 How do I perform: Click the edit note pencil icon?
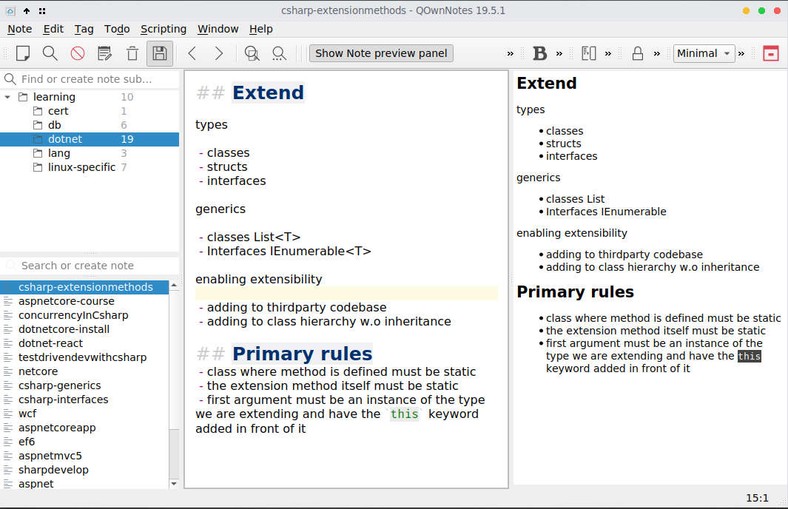point(105,53)
